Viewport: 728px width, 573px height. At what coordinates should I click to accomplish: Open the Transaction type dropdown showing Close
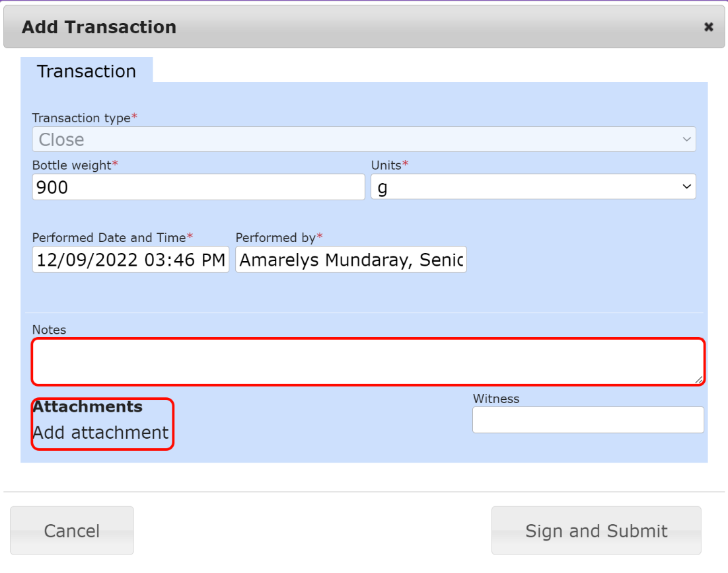[x=363, y=139]
